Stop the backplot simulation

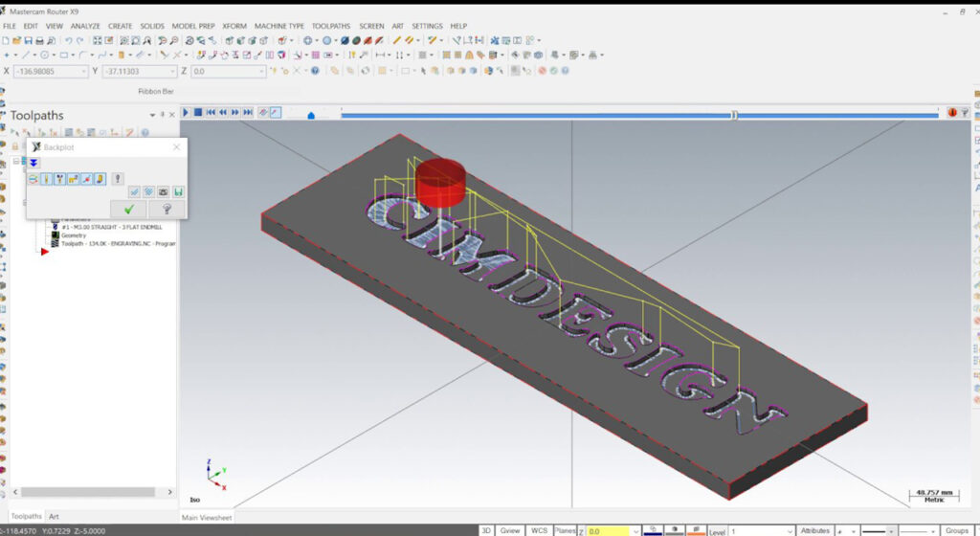pyautogui.click(x=197, y=112)
